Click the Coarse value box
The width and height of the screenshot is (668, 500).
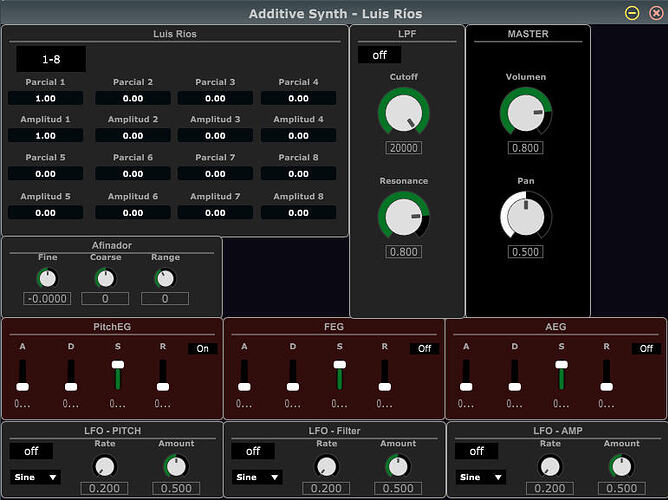(105, 299)
